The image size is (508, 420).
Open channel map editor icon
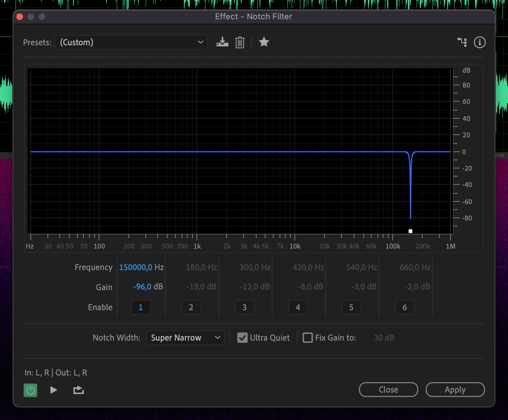pyautogui.click(x=462, y=42)
